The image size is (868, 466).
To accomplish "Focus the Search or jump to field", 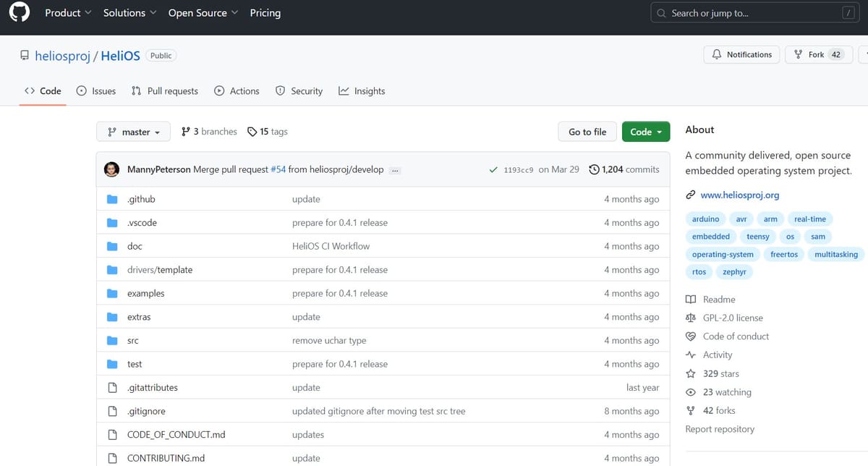I will (x=757, y=13).
